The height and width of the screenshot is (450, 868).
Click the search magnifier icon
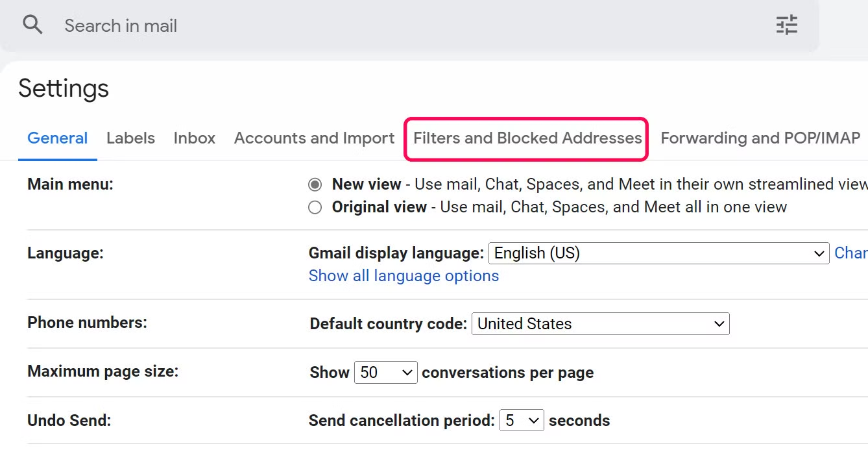[x=32, y=25]
